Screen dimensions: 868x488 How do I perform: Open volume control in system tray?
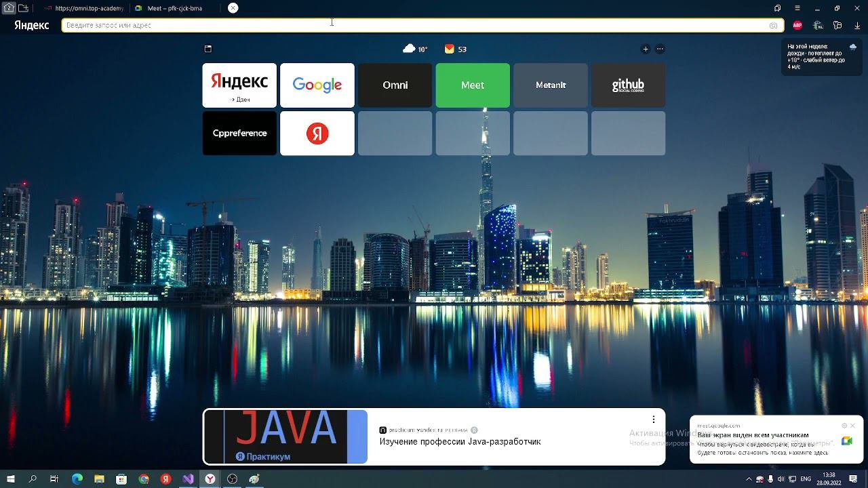coord(781,479)
